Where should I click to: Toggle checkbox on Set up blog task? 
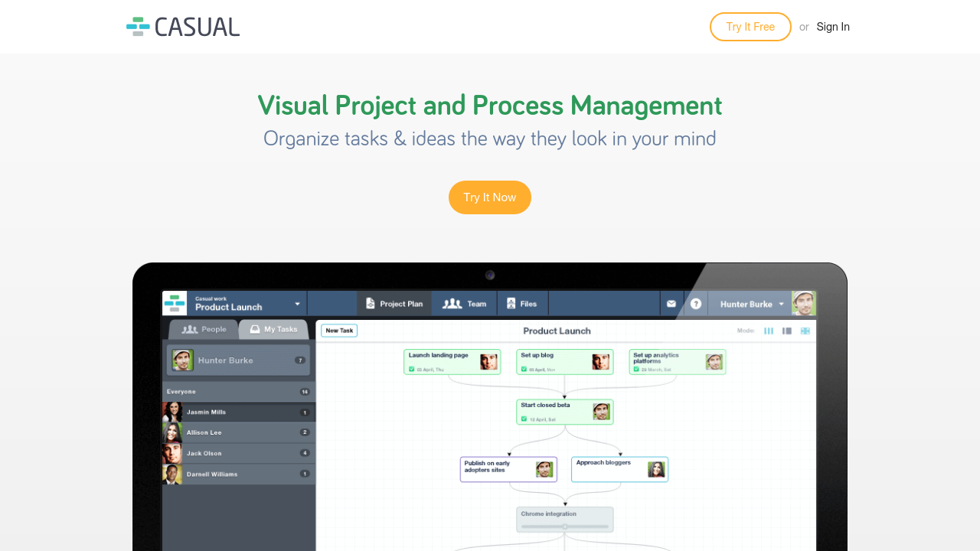pos(524,369)
